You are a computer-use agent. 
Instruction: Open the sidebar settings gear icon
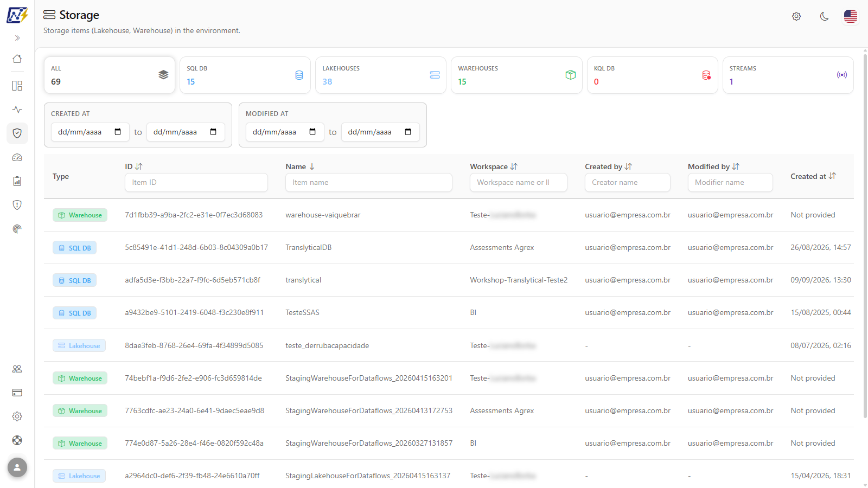click(17, 416)
